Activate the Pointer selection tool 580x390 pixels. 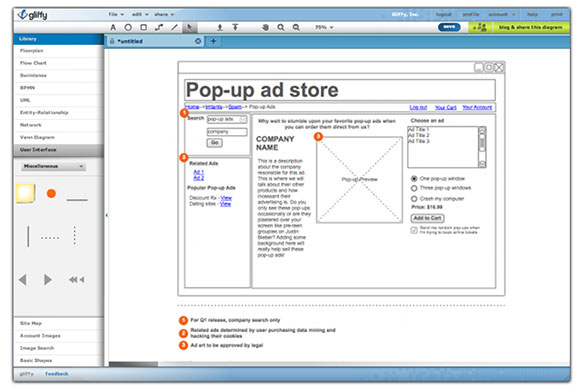(189, 27)
